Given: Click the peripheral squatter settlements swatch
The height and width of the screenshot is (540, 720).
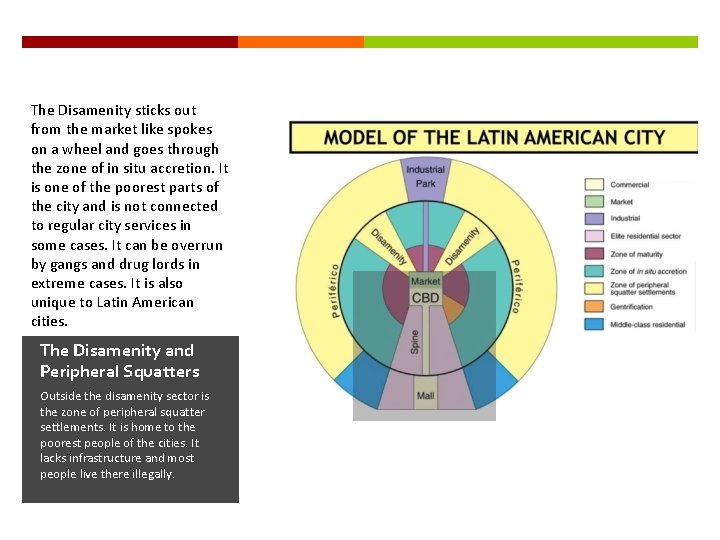Looking at the screenshot, I should click(x=594, y=288).
